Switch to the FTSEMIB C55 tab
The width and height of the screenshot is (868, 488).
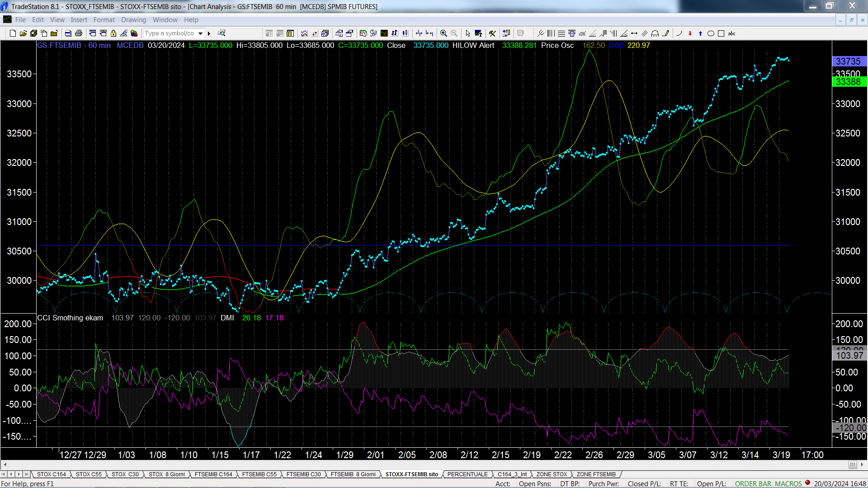(x=259, y=474)
